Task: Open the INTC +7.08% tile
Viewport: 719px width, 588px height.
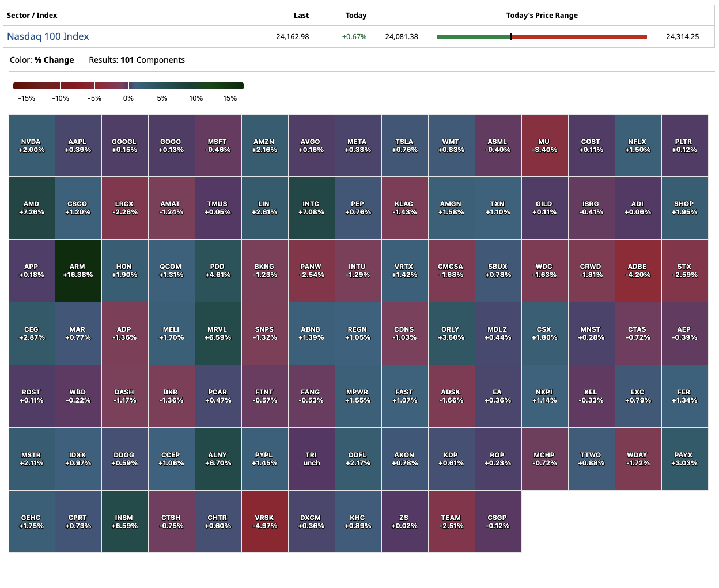Action: (x=311, y=207)
